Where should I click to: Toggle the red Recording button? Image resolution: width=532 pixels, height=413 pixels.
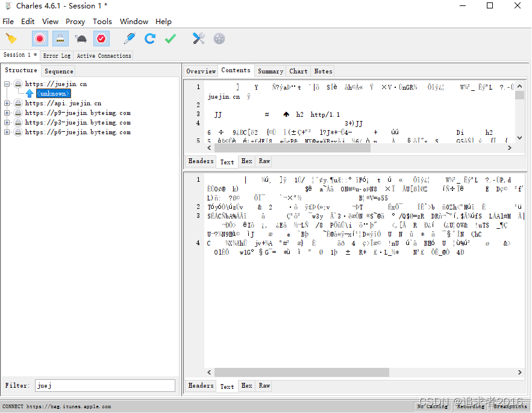pos(40,39)
